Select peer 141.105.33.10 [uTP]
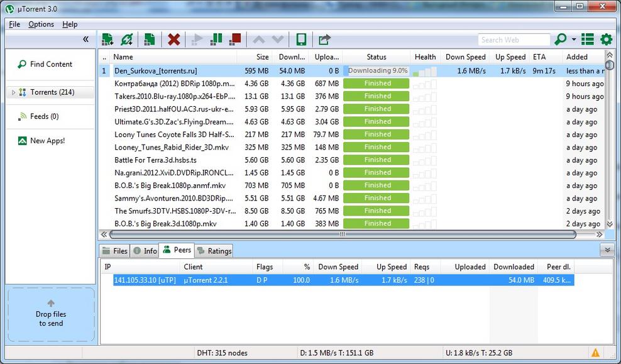Image resolution: width=621 pixels, height=364 pixels. pos(343,280)
